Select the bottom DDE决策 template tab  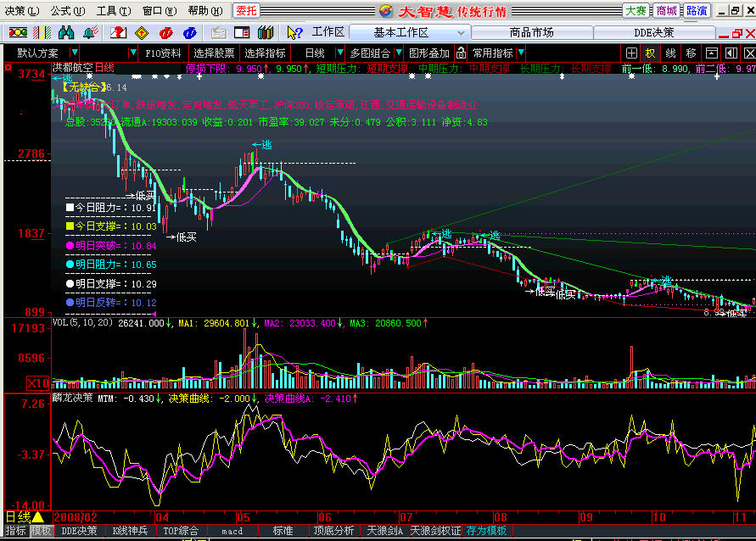click(79, 531)
